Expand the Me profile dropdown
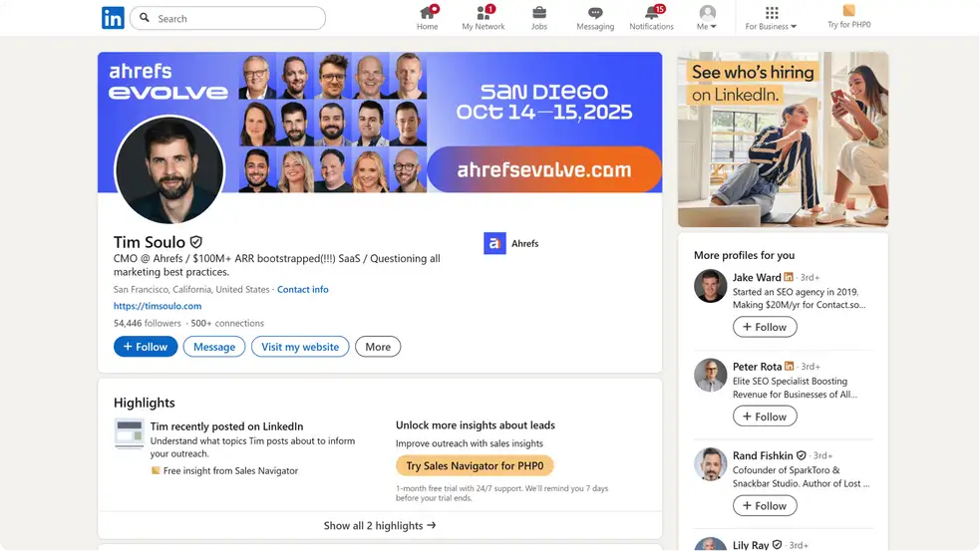Viewport: 980px width, 551px height. click(x=707, y=18)
